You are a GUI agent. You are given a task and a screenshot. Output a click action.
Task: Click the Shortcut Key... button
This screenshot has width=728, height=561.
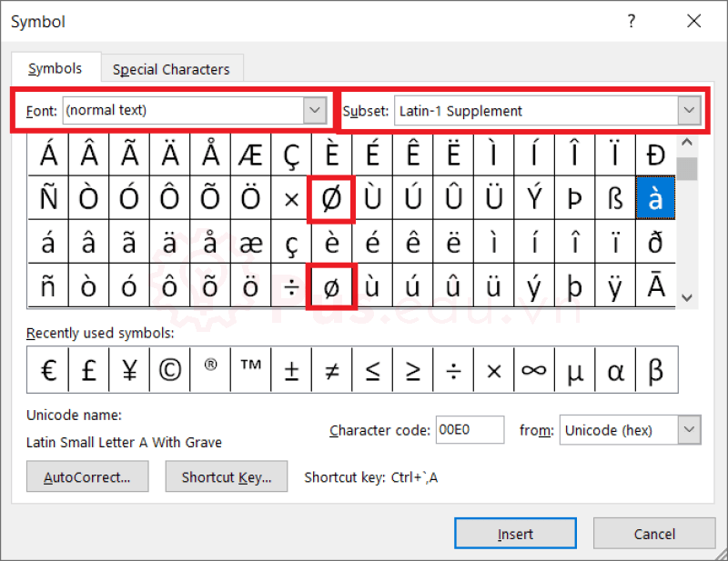226,476
